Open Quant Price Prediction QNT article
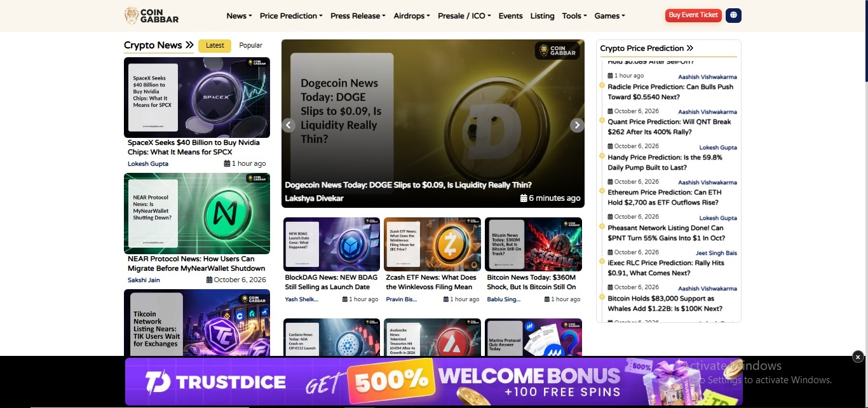The image size is (868, 408). [x=669, y=127]
